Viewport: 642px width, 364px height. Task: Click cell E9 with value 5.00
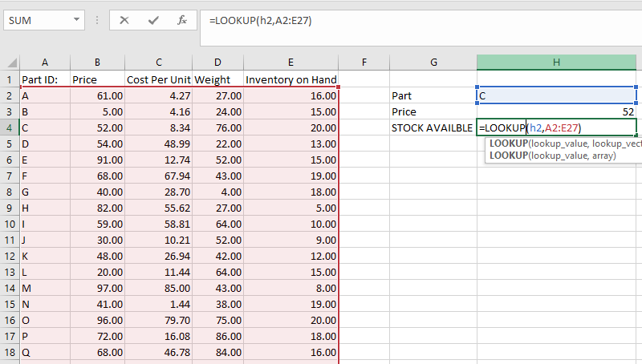pyautogui.click(x=291, y=208)
